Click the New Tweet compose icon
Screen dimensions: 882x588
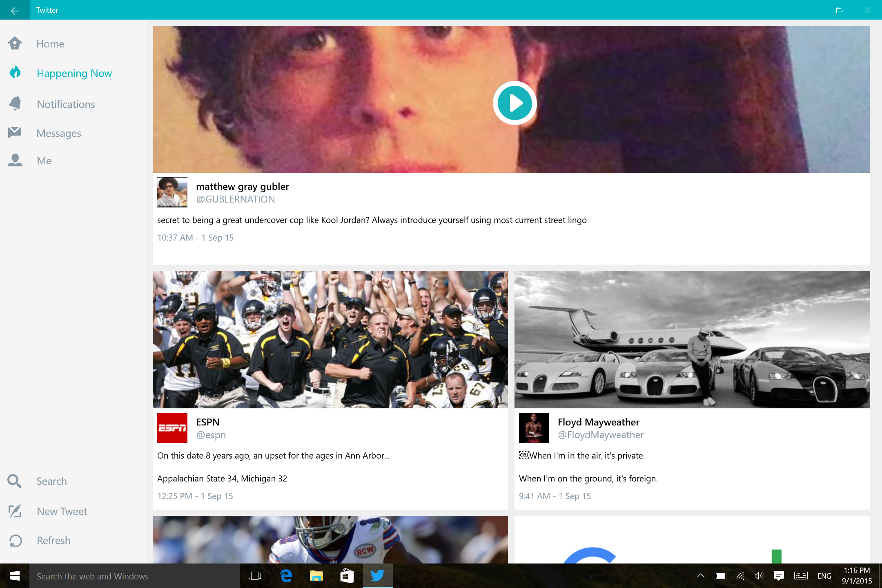[15, 511]
